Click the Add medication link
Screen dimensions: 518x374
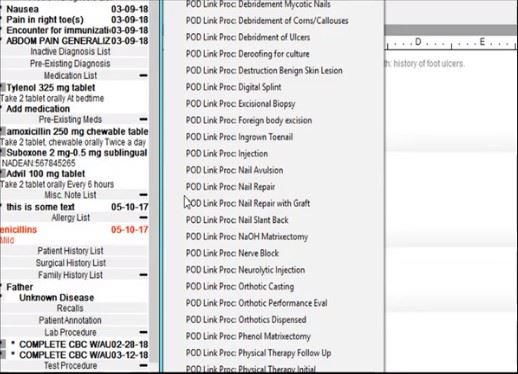click(38, 109)
